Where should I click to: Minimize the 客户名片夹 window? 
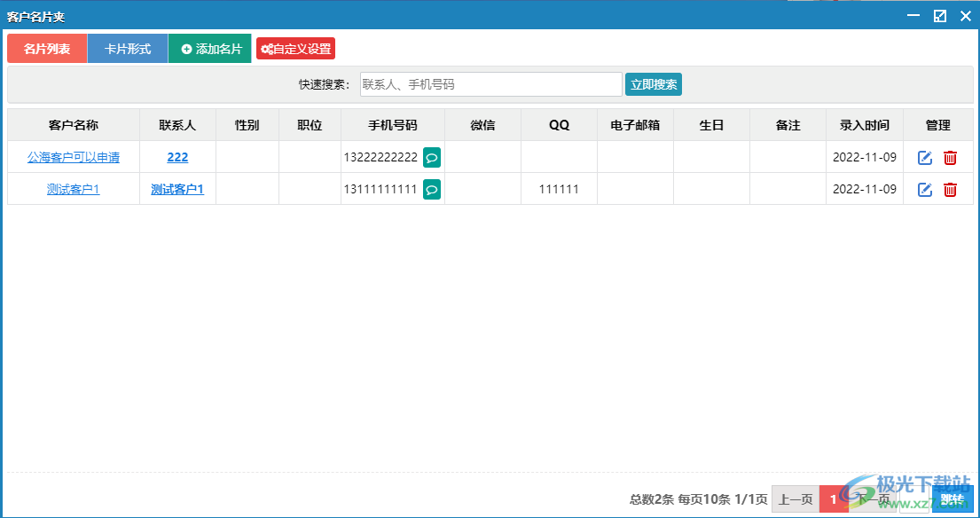coord(913,16)
